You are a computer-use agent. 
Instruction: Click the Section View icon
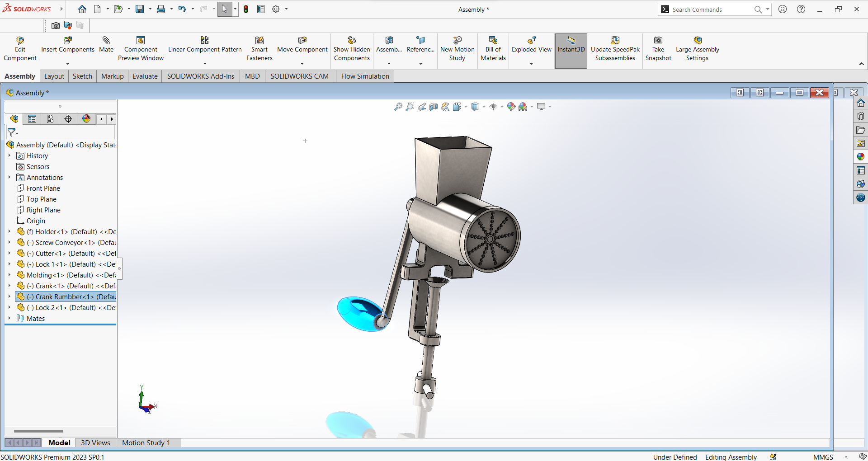(433, 107)
